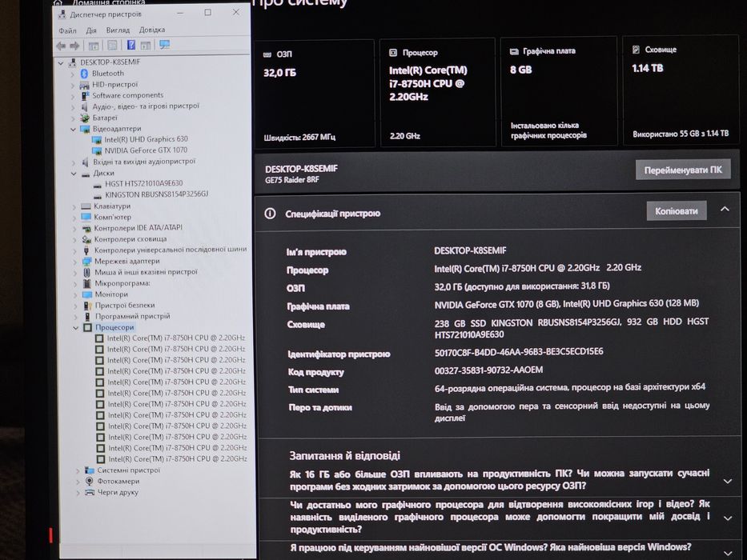Click the Монітори monitor icon

tap(87, 294)
